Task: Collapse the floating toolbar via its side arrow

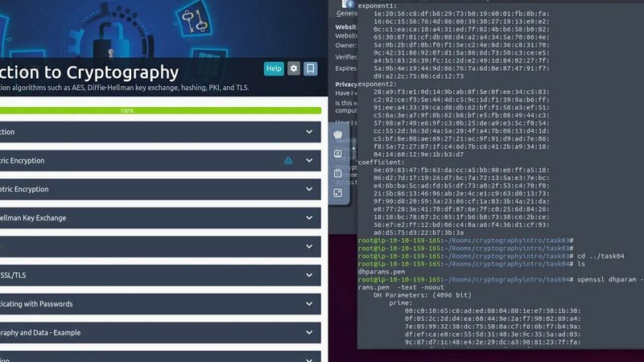Action: pyautogui.click(x=353, y=148)
